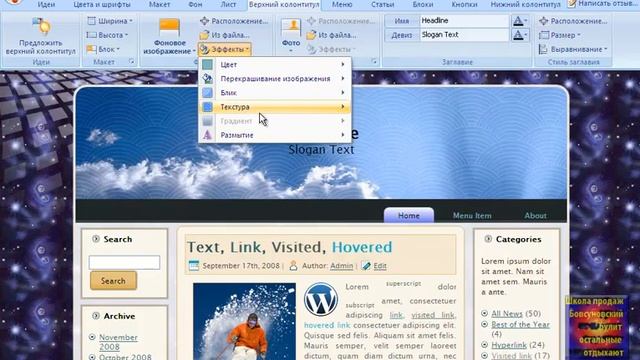640x360 pixels.
Task: Open the Кнопки tab
Action: click(x=464, y=4)
